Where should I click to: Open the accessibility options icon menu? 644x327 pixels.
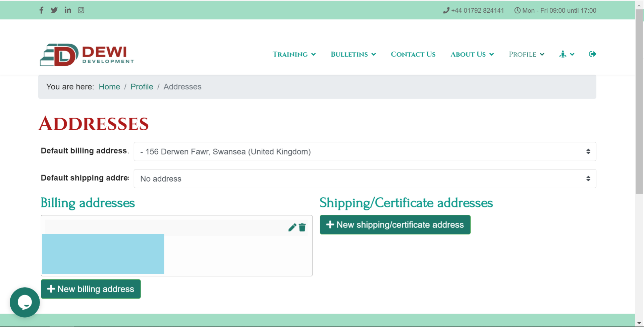pos(567,54)
